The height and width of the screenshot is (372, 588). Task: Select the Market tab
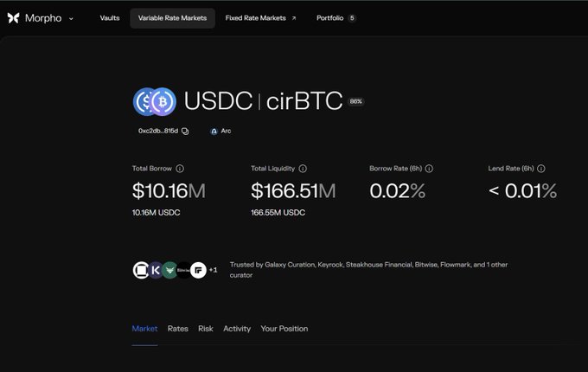click(x=144, y=329)
